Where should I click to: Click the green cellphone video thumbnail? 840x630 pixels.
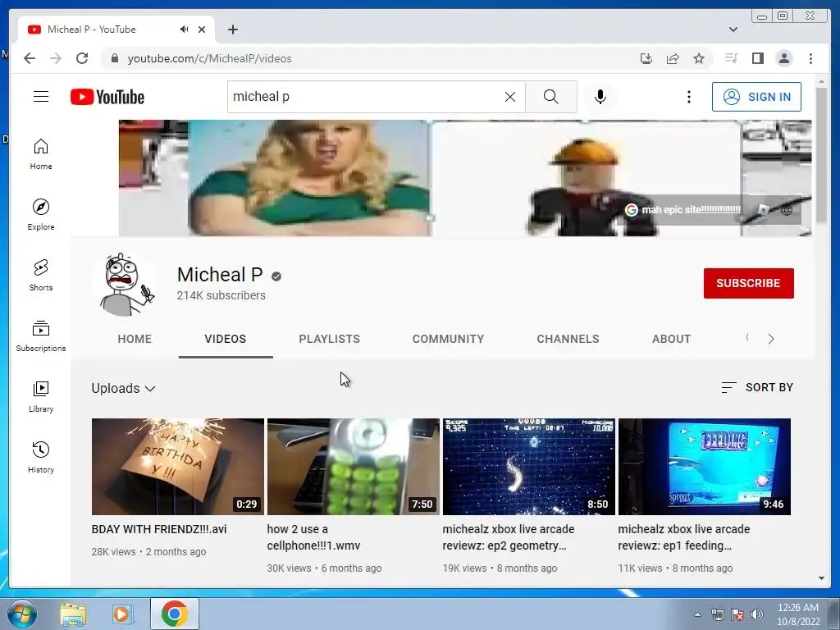point(353,467)
